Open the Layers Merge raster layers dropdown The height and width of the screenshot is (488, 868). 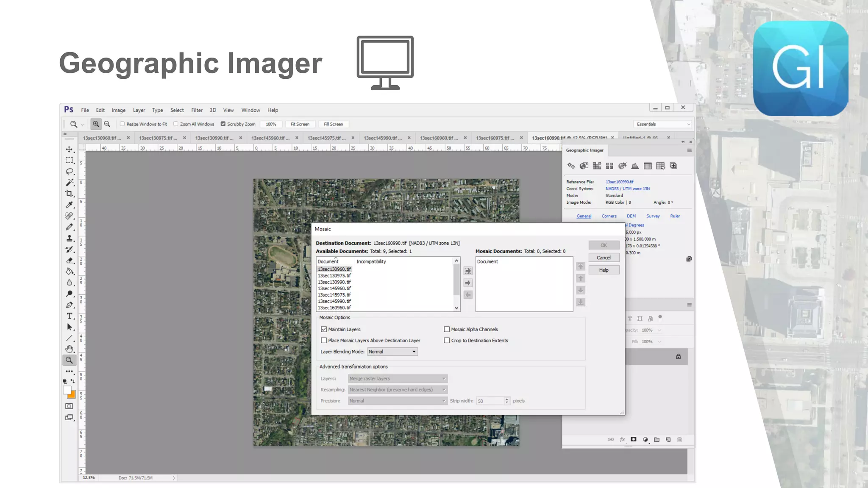click(398, 379)
